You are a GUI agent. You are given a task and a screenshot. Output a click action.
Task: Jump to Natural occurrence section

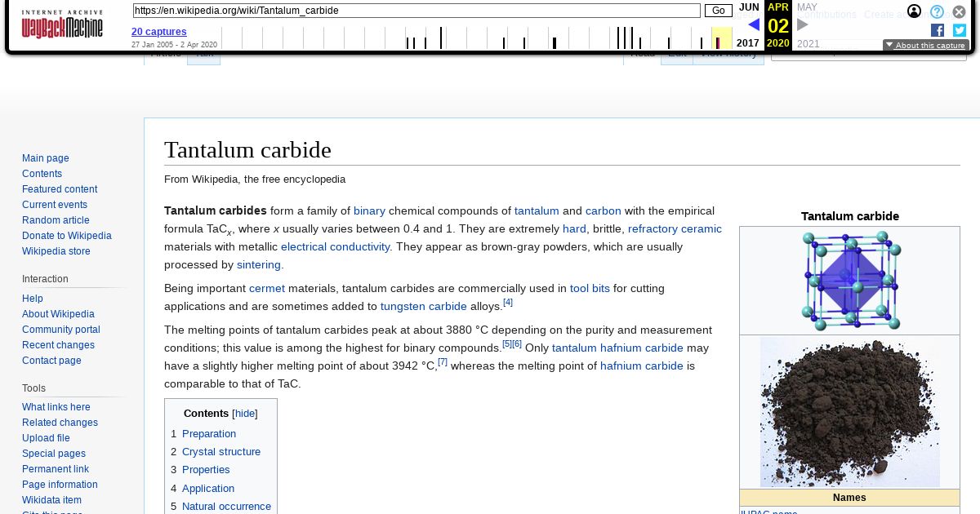(x=226, y=506)
